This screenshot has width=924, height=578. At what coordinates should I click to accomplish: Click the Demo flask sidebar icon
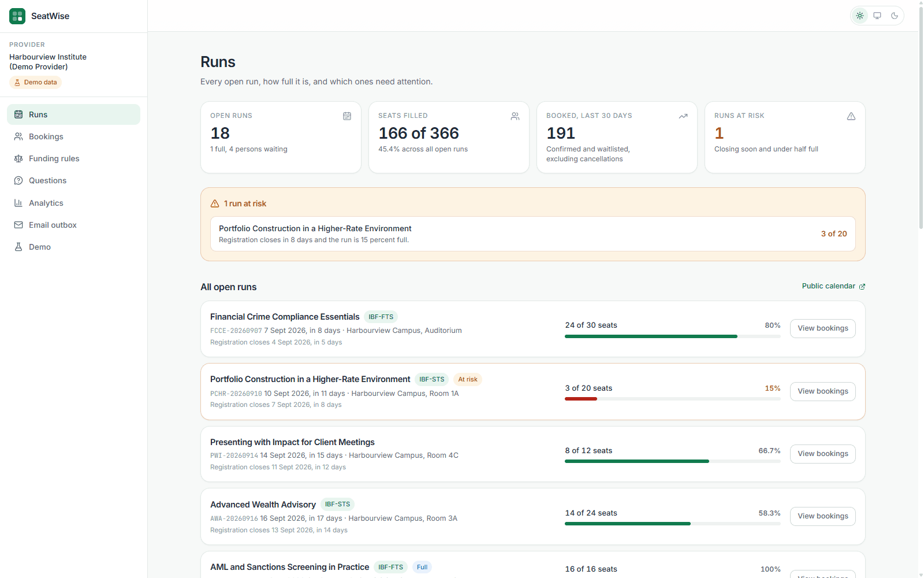pos(18,247)
